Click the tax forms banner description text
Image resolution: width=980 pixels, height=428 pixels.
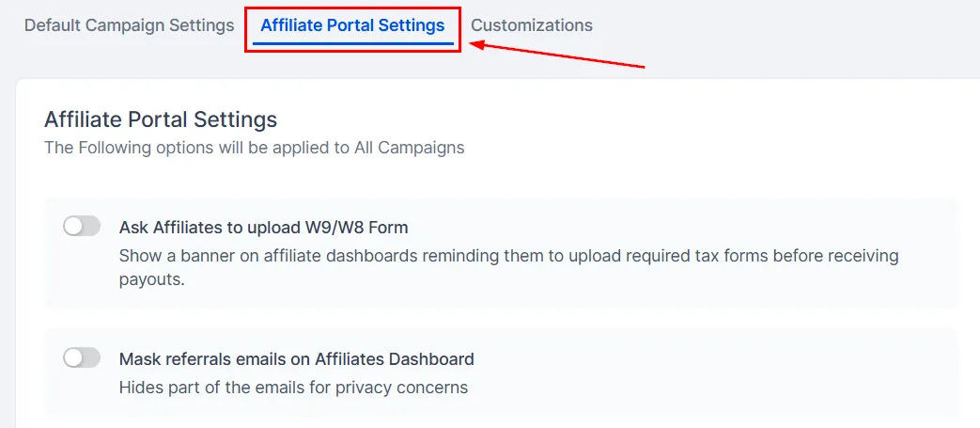pos(508,267)
